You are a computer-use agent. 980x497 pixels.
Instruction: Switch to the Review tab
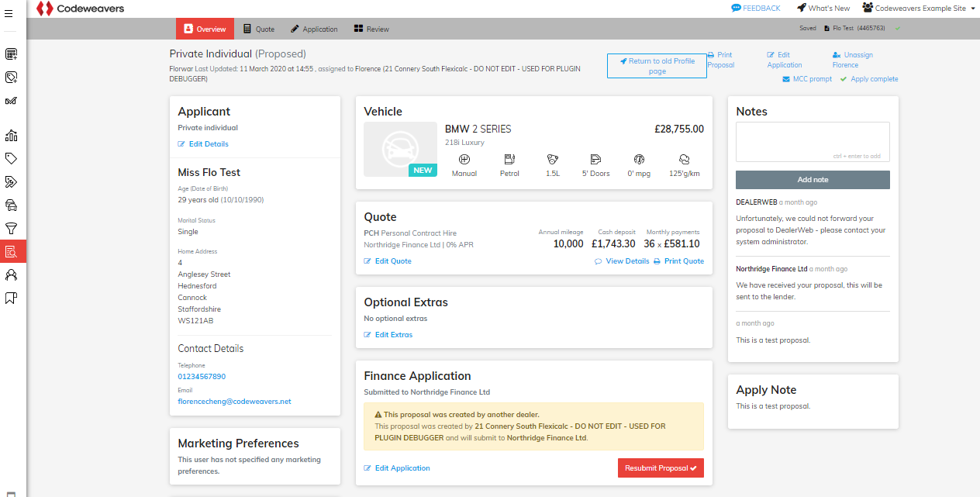tap(371, 29)
